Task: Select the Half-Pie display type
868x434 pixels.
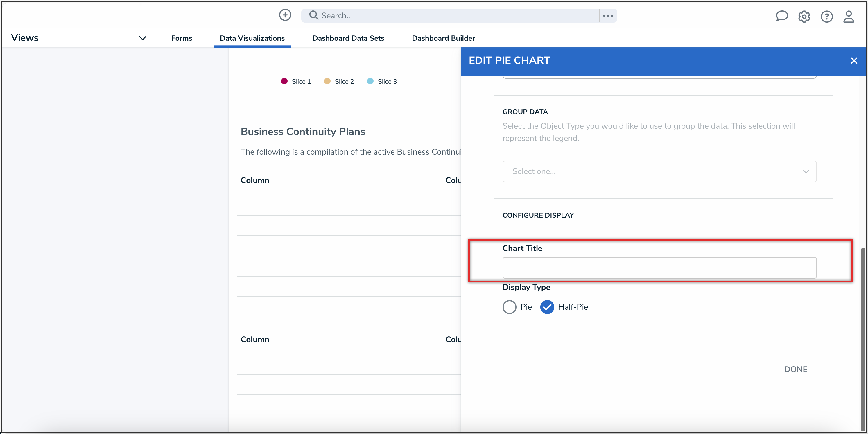Action: point(547,307)
